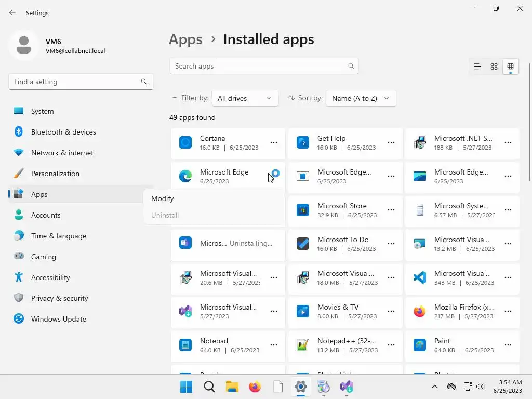Click the Cortana app icon

click(x=185, y=142)
